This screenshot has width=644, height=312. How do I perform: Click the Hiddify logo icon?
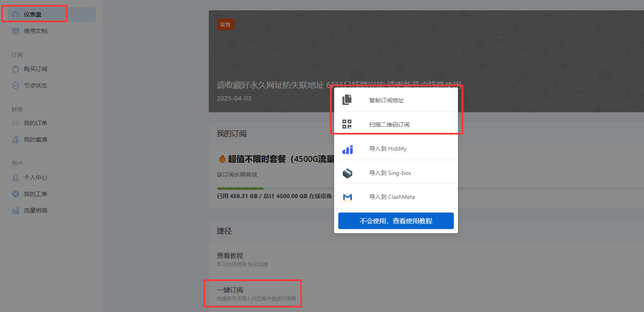[x=347, y=149]
